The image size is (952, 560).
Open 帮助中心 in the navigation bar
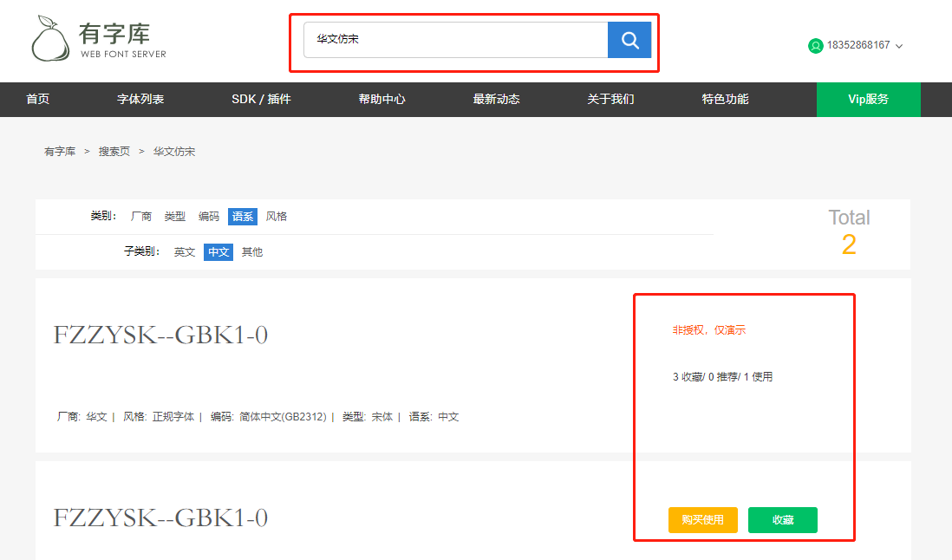tap(381, 100)
